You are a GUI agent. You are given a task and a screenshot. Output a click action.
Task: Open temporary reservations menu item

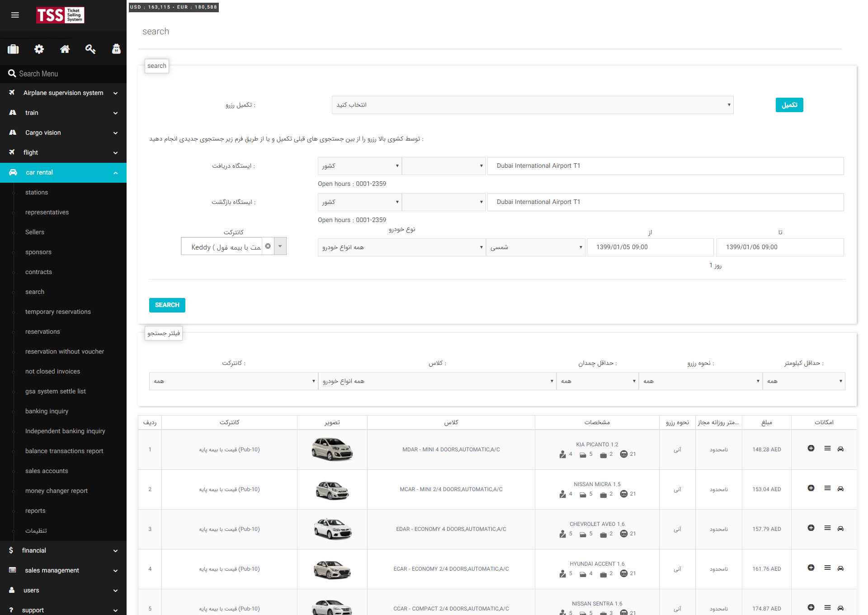pyautogui.click(x=58, y=312)
